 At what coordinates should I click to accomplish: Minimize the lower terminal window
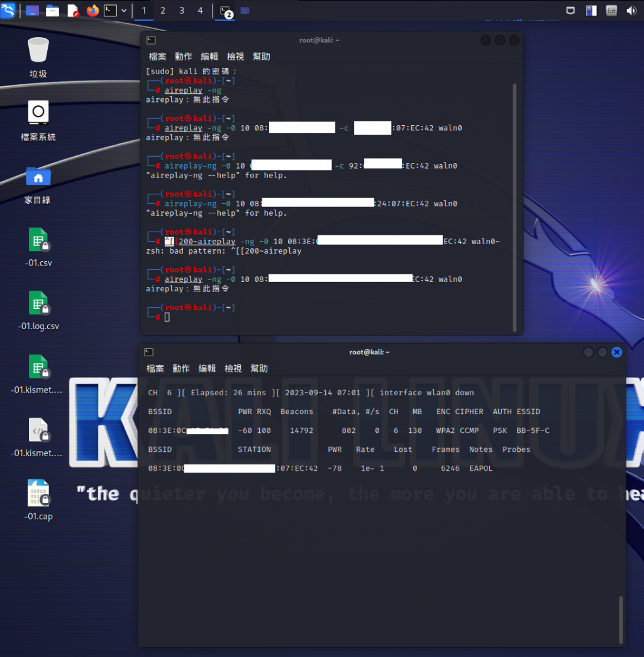(588, 352)
